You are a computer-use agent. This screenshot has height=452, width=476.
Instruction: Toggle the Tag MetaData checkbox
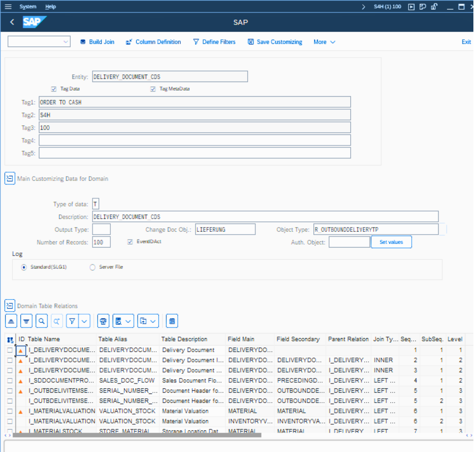(x=153, y=89)
